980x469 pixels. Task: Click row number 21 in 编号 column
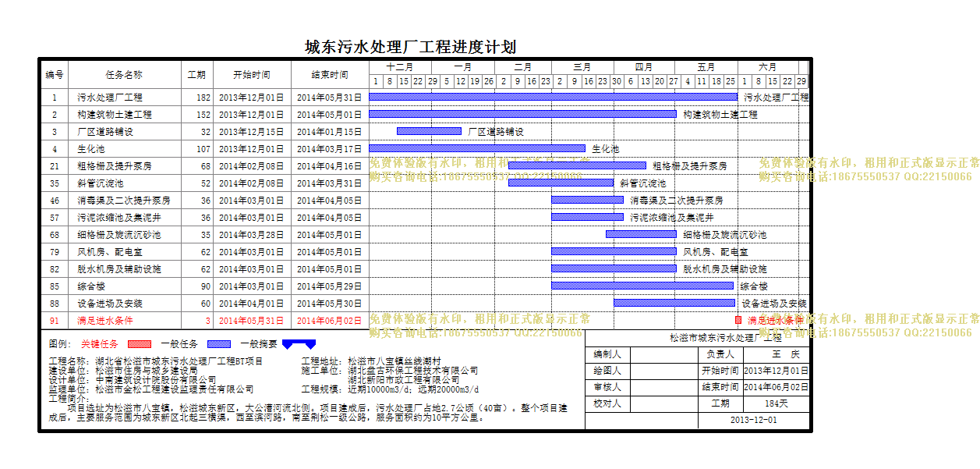click(55, 166)
